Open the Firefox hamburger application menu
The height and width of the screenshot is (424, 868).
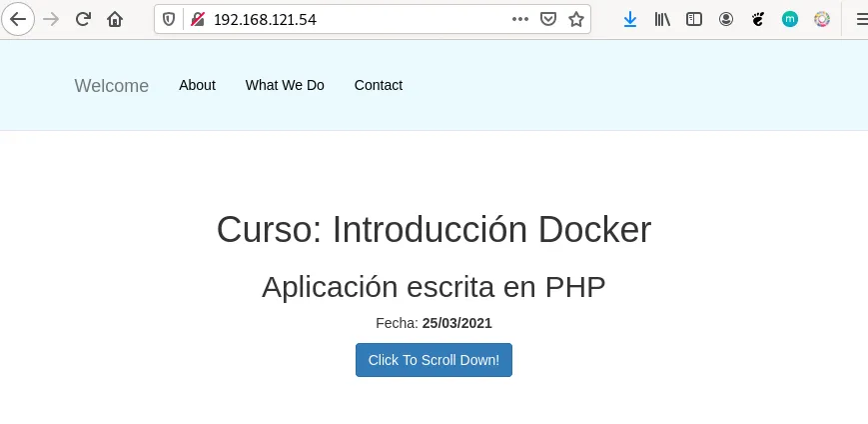(861, 19)
